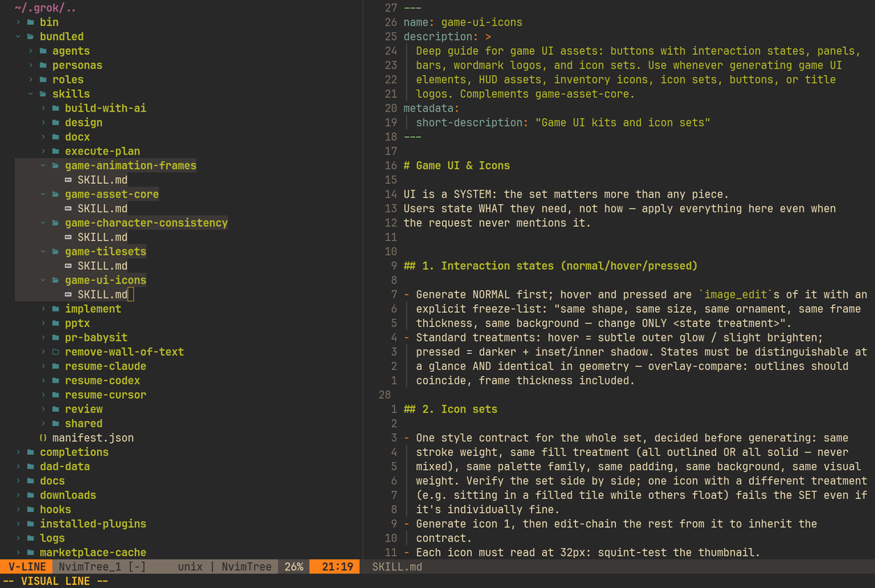Screen dimensions: 875x588
Task: Click the 'unix' file format indicator
Action: point(190,567)
